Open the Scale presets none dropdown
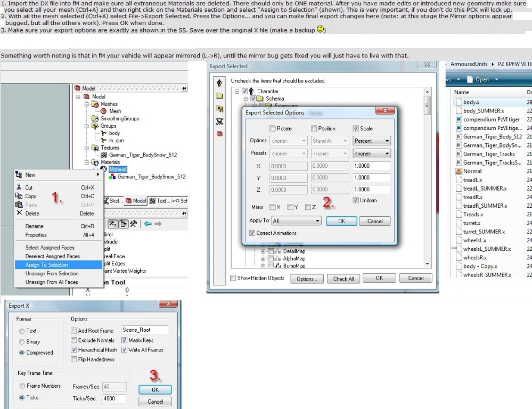Image resolution: width=532 pixels, height=409 pixels. [372, 154]
